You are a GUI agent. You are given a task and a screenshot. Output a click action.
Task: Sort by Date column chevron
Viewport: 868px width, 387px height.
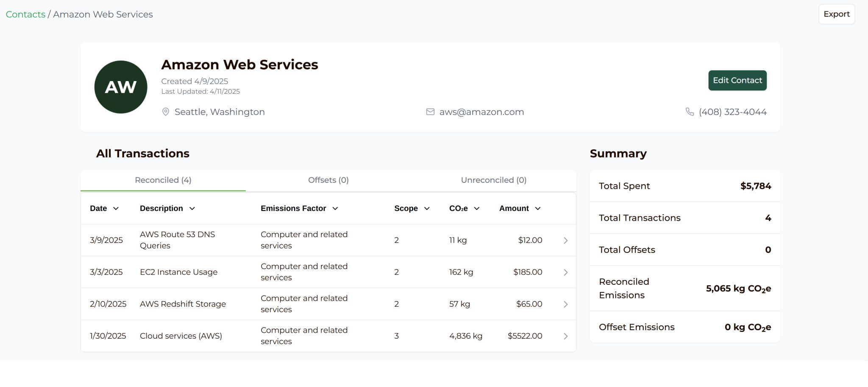116,209
